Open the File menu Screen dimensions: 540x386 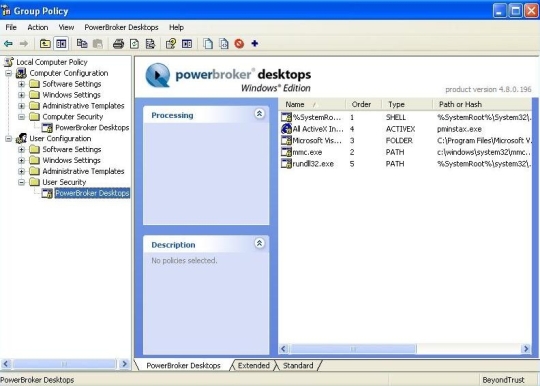click(x=11, y=27)
